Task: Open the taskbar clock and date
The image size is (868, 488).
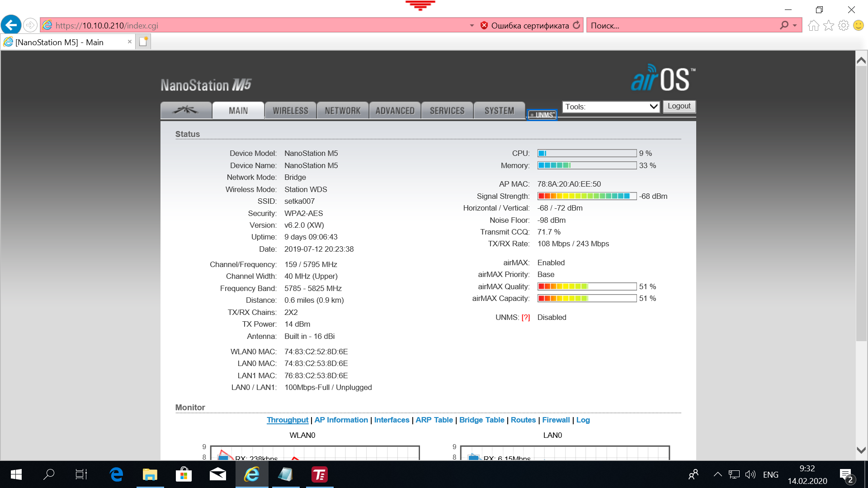Action: point(807,474)
